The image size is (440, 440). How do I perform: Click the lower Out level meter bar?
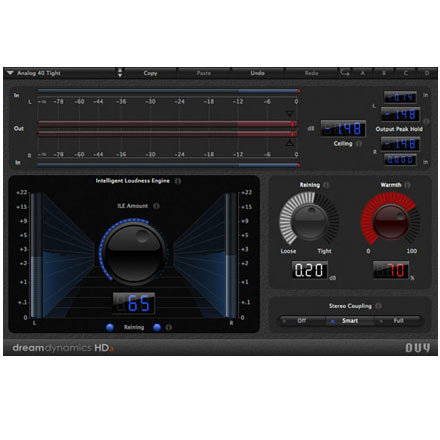(168, 134)
